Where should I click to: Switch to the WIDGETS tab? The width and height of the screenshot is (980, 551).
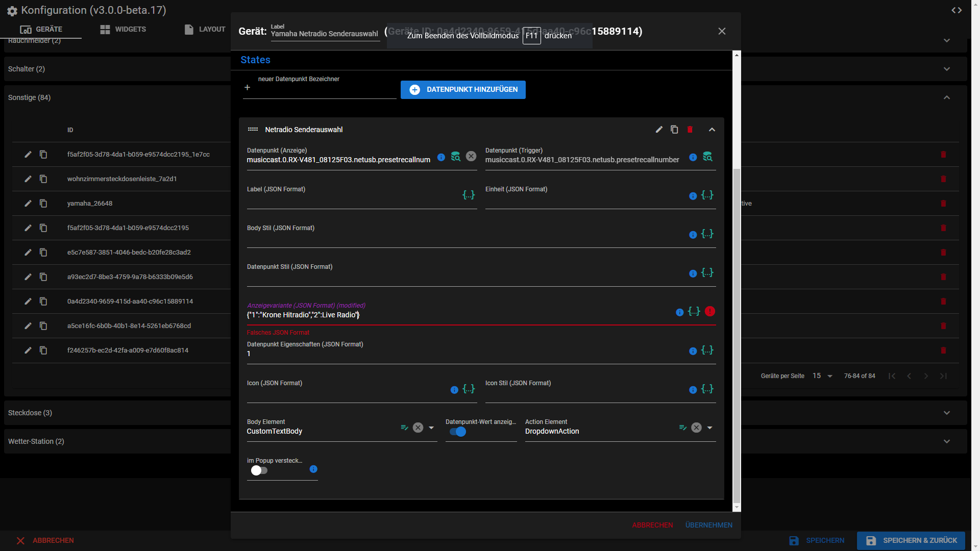(x=123, y=29)
